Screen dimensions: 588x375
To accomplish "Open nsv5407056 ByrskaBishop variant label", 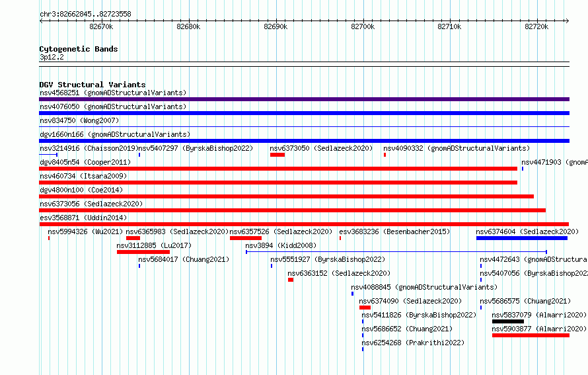I will 534,273.
